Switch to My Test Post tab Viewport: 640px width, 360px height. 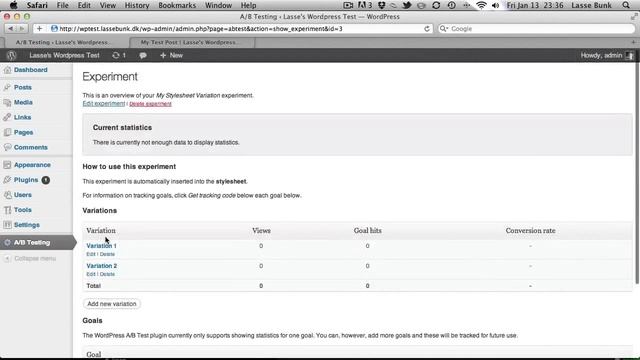pos(192,42)
